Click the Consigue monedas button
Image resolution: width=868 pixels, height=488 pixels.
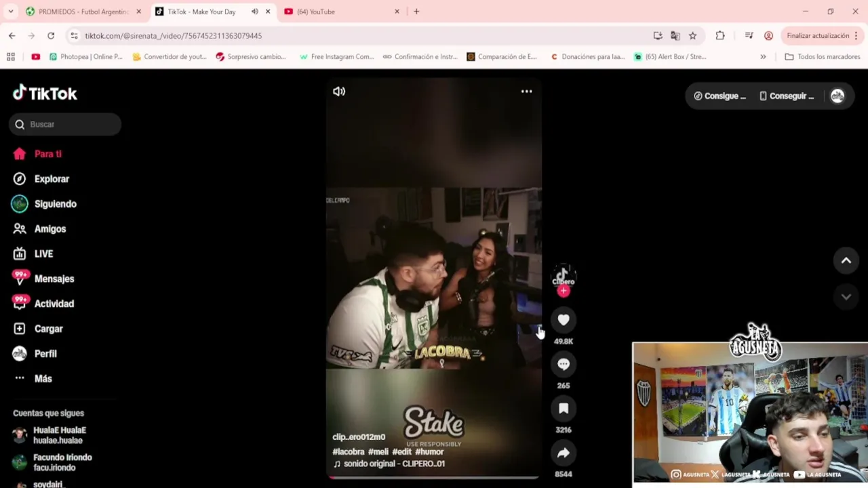[x=719, y=96]
